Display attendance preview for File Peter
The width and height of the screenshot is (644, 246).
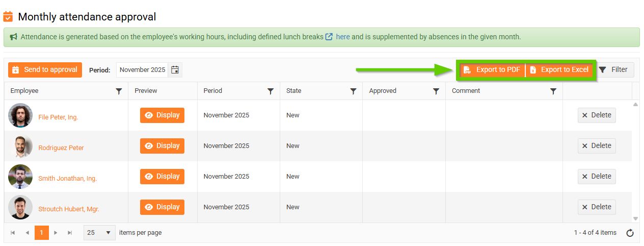[x=162, y=115]
